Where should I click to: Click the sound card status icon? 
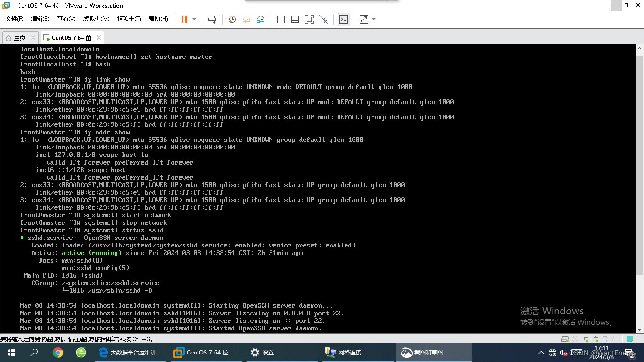(x=615, y=339)
